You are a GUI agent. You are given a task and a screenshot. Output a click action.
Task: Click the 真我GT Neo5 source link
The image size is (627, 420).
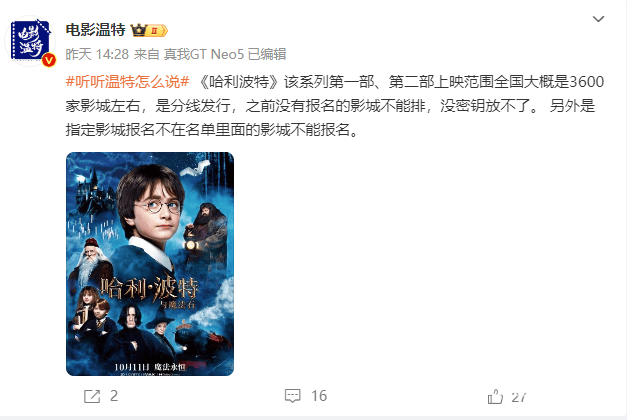(x=204, y=54)
